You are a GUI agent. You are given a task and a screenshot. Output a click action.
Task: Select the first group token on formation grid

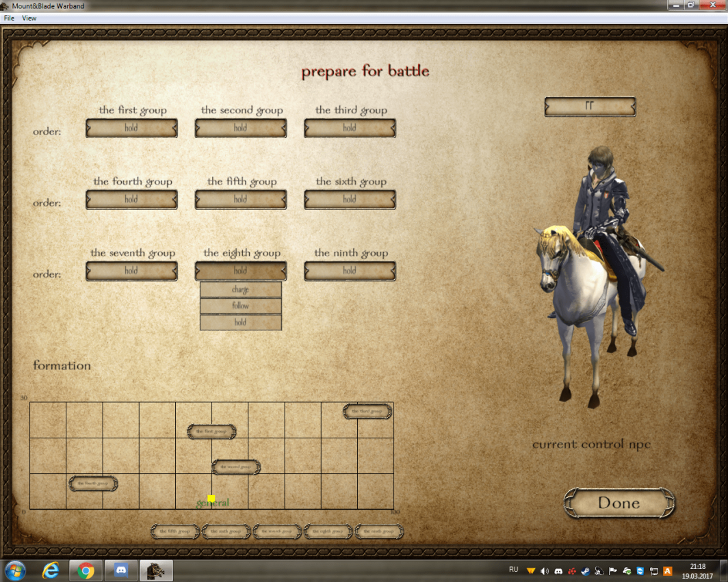point(211,432)
